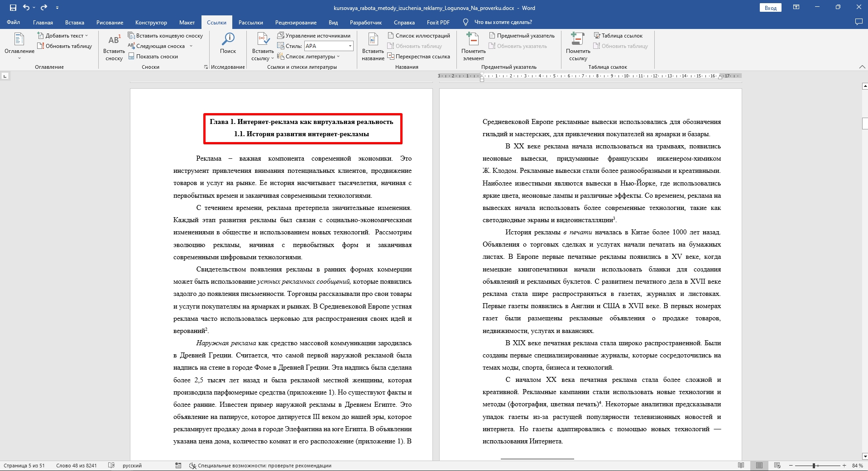The width and height of the screenshot is (868, 471).
Task: Click Вставить название caption button
Action: click(373, 47)
